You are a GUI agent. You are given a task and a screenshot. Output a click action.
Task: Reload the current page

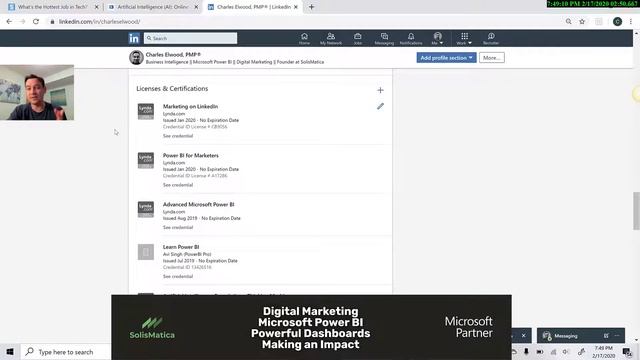pos(36,22)
